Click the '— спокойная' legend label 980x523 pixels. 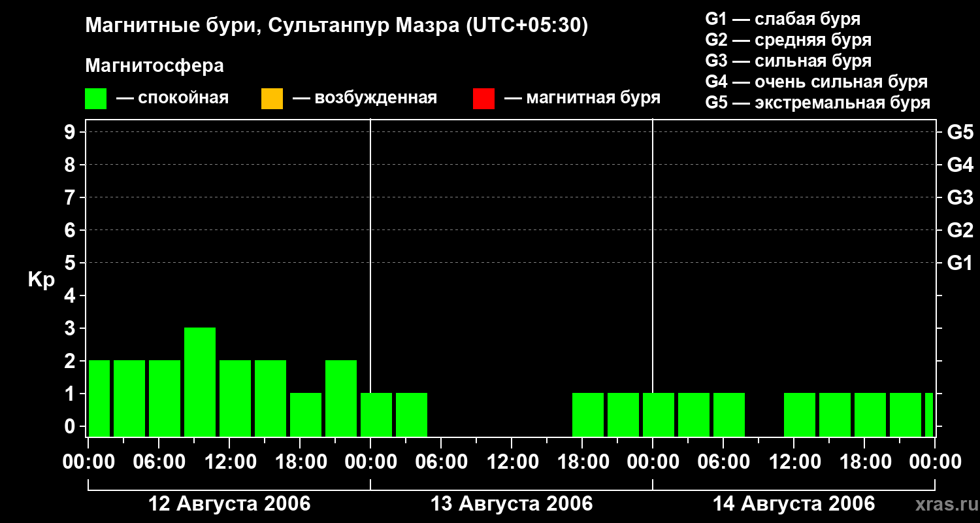172,99
